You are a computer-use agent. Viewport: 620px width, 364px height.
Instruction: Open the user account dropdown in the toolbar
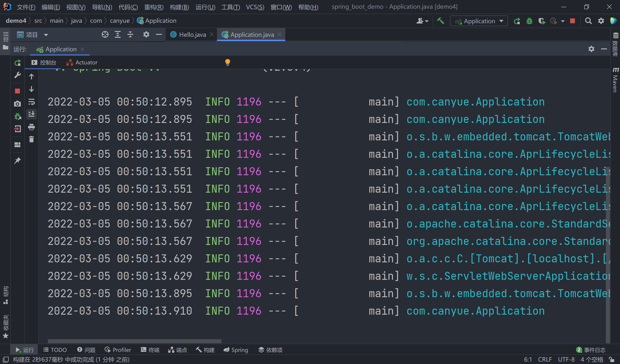pos(422,21)
